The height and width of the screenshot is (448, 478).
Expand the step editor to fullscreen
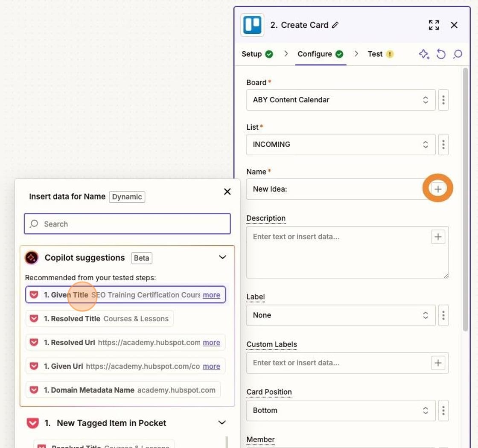(x=434, y=25)
